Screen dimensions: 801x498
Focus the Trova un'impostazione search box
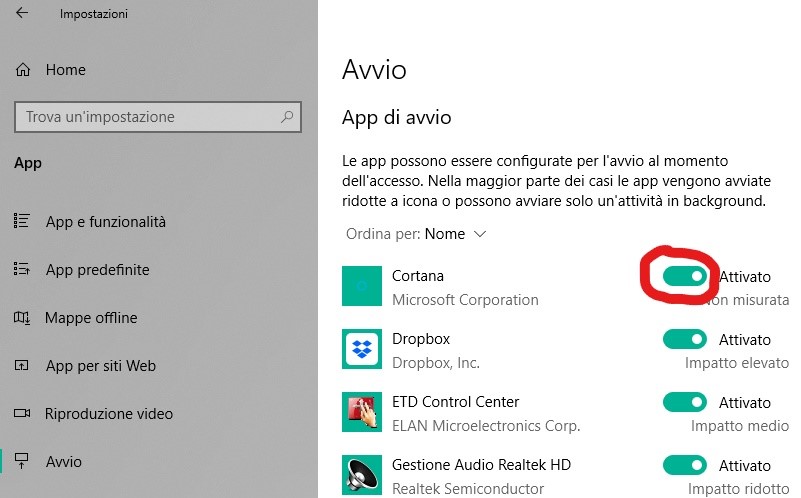pos(158,117)
